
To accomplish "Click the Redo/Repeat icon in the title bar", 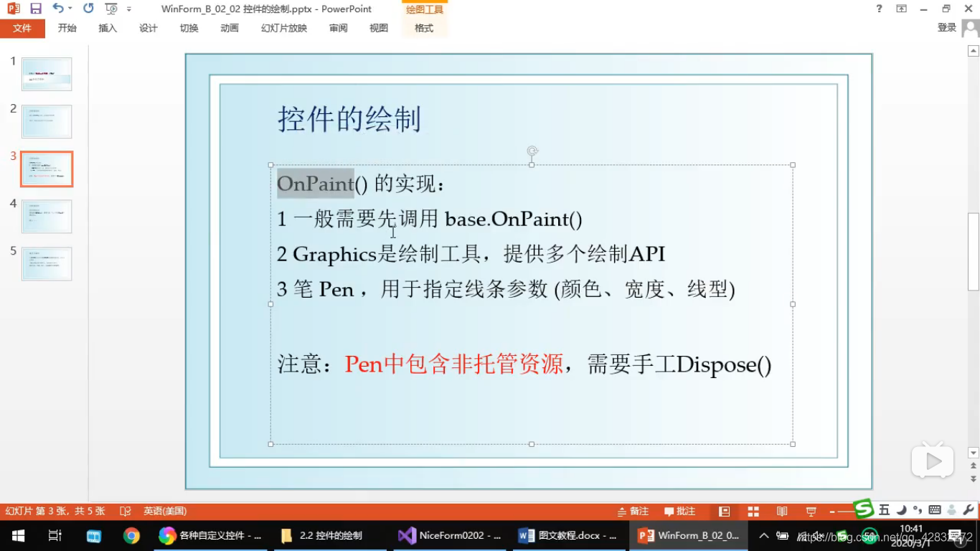I will click(x=88, y=9).
